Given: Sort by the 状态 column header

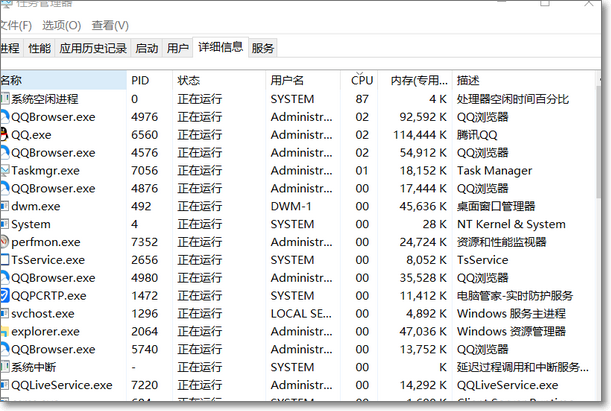Looking at the screenshot, I should 219,80.
